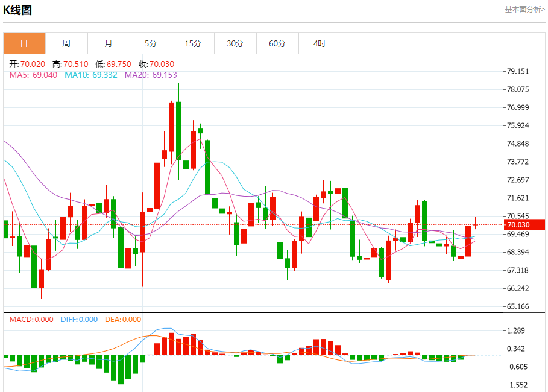Click the 79.151 price axis label
The image size is (548, 392).
coord(518,71)
